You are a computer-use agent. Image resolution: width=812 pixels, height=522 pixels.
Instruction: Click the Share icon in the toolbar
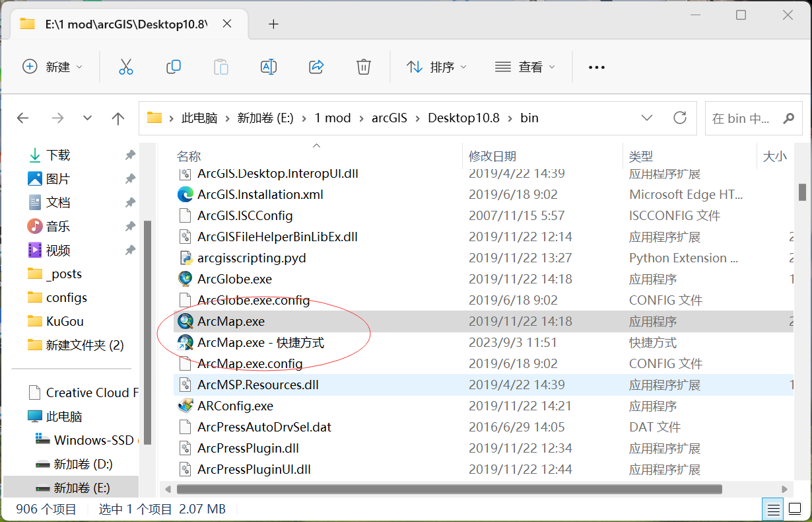click(316, 66)
